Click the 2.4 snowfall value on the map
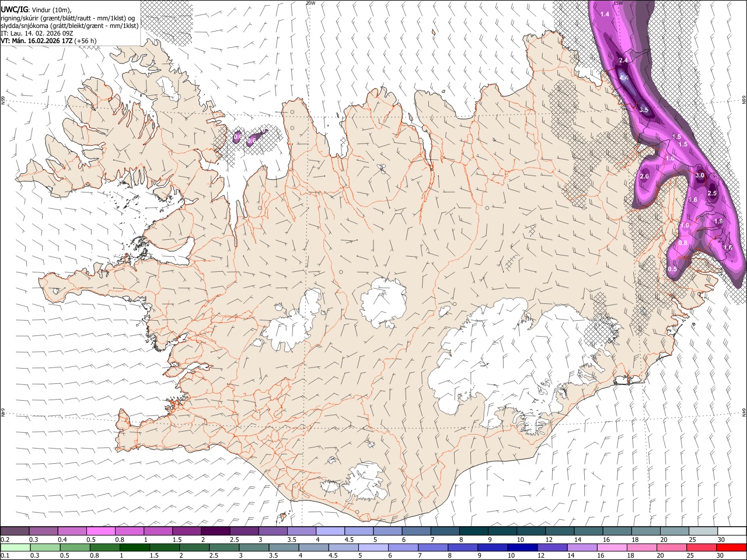747x560 pixels. point(623,60)
